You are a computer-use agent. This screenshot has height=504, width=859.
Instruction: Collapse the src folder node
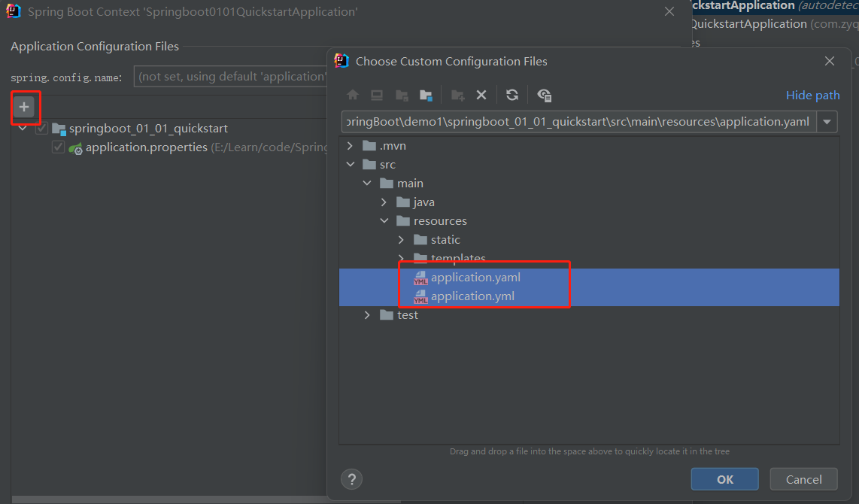pos(351,164)
